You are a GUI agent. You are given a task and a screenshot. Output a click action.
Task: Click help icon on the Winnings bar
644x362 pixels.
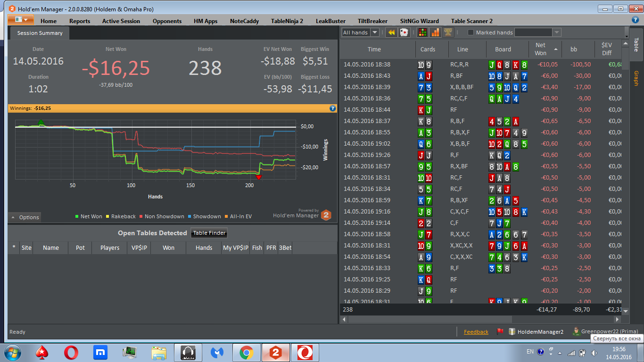(x=332, y=108)
